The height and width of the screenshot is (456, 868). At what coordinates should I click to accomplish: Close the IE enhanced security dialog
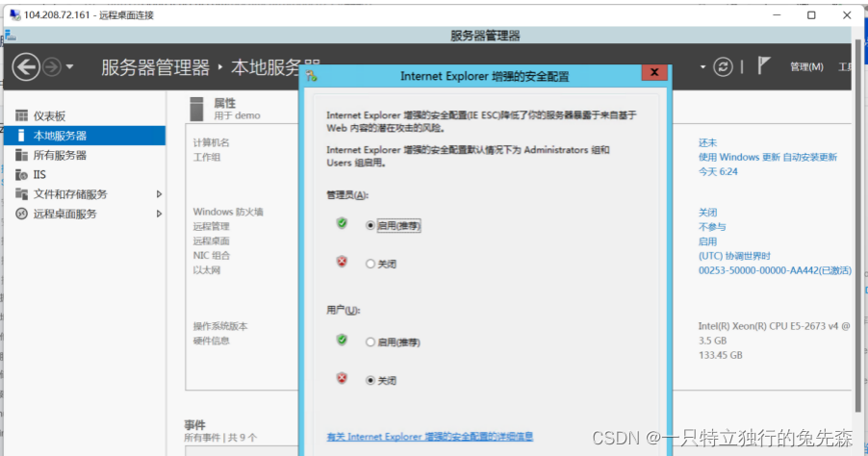(654, 72)
